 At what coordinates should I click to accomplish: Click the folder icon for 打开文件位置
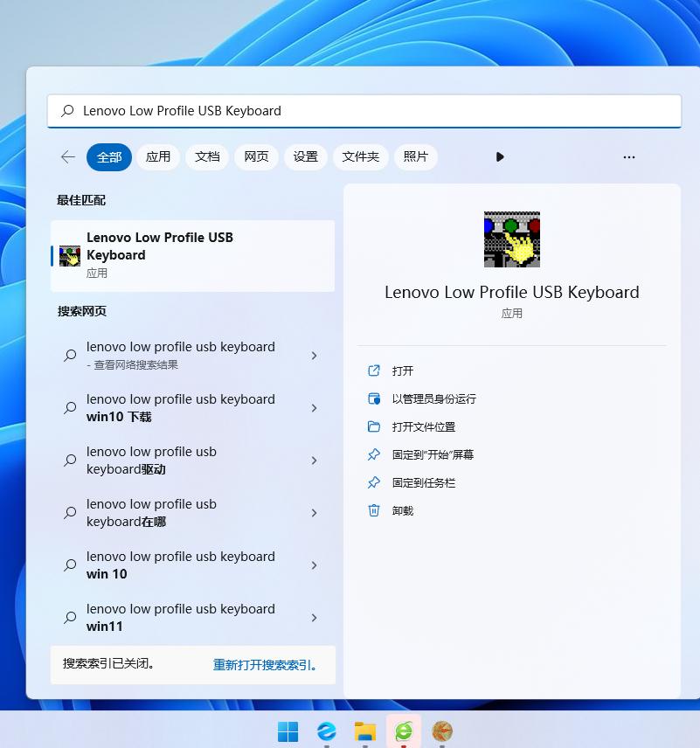pyautogui.click(x=374, y=426)
